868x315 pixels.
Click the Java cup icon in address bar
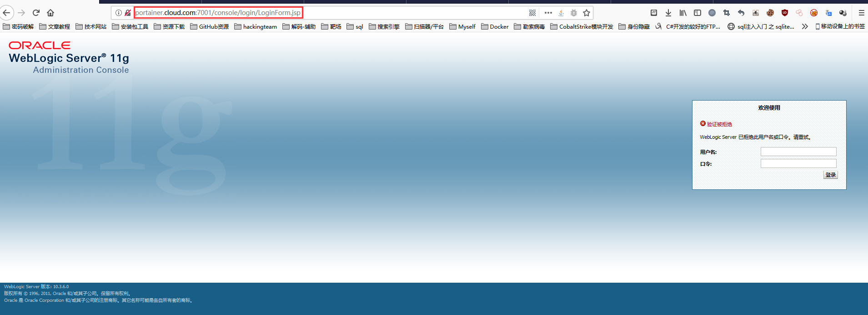[x=561, y=13]
